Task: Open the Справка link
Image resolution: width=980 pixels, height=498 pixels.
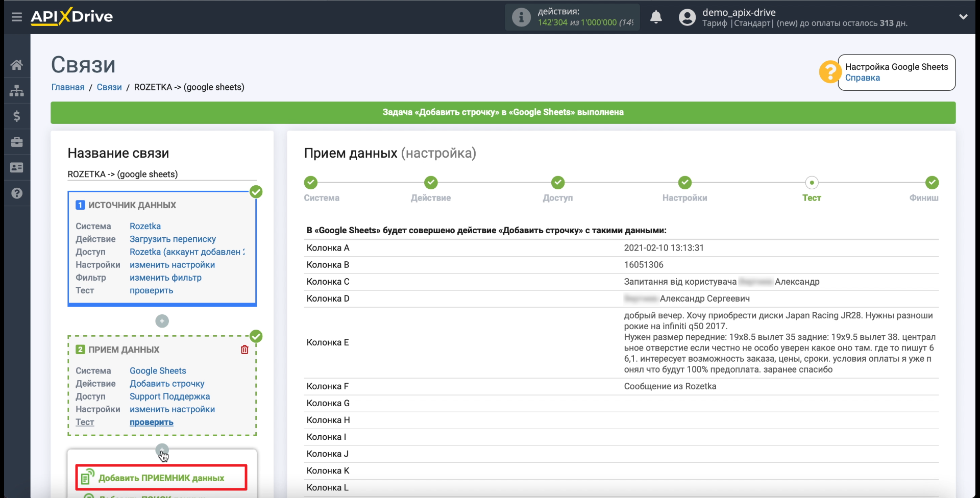Action: 862,78
